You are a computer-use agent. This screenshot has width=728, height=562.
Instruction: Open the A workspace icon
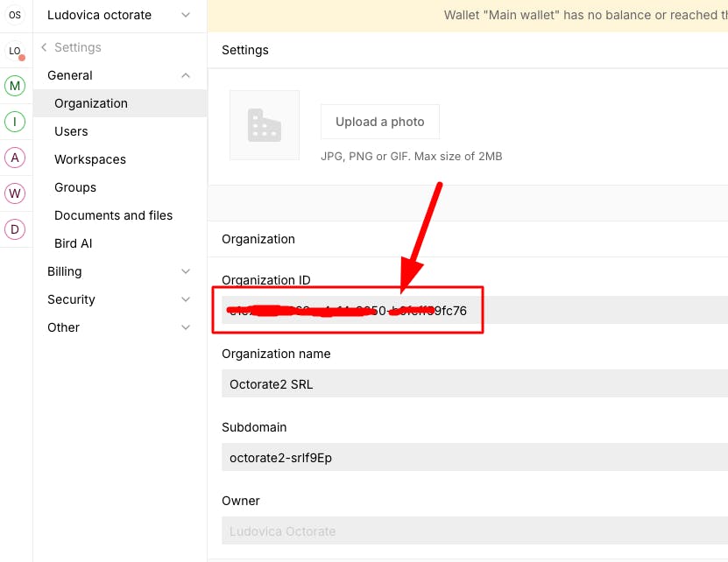click(x=15, y=158)
